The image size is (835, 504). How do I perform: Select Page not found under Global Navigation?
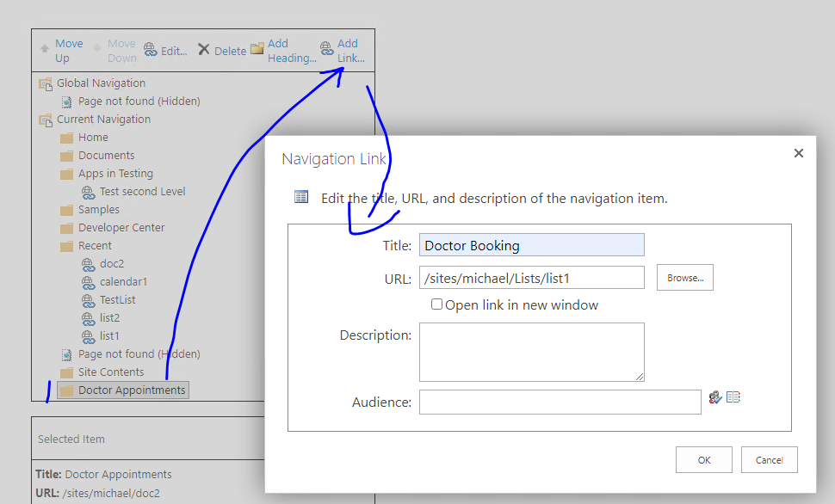(139, 101)
